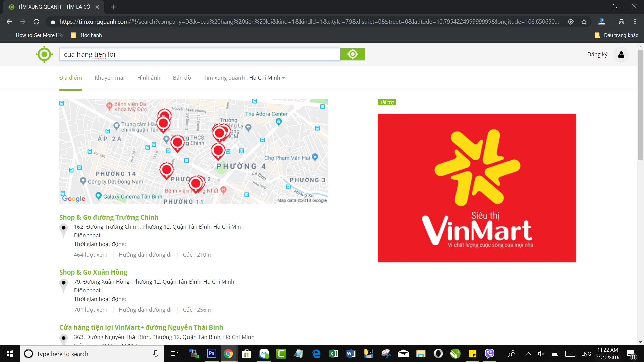Click the Chợ Phạm Văn Hai map pin
Viewport: 644px width, 362px height.
[315, 157]
